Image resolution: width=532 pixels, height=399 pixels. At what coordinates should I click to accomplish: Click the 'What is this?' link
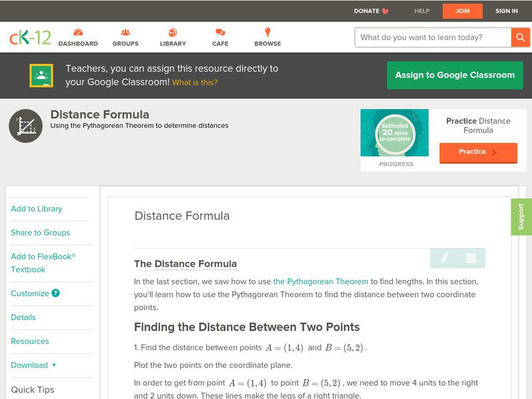click(195, 82)
